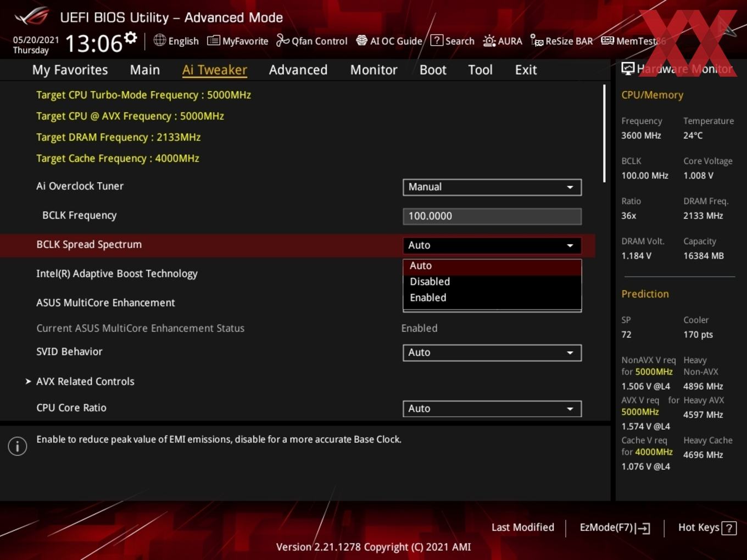Viewport: 747px width, 560px height.
Task: Select ASUS MultiCore Enhancement row
Action: click(x=297, y=303)
